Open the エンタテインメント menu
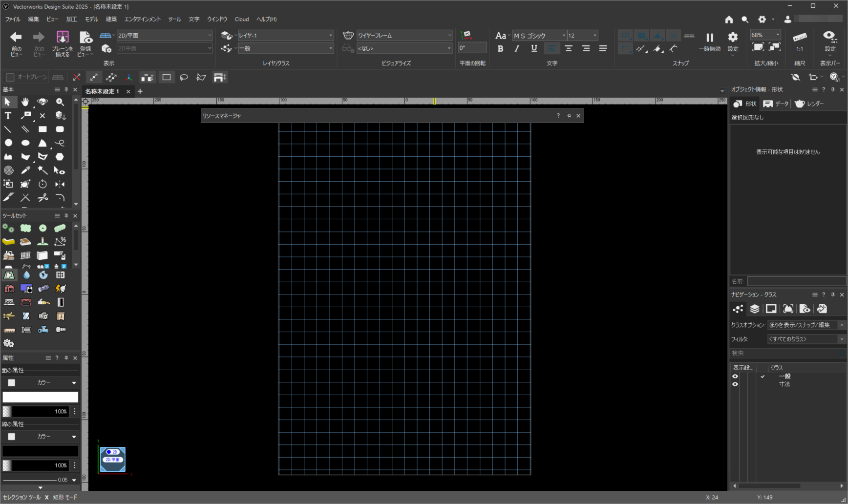Screen dimensions: 848x504 click(142, 19)
